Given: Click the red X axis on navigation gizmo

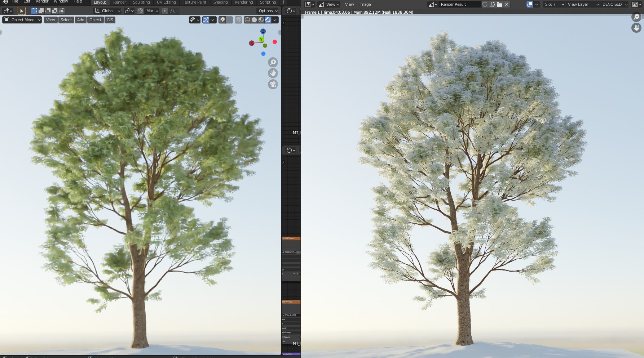Looking at the screenshot, I should (x=252, y=43).
